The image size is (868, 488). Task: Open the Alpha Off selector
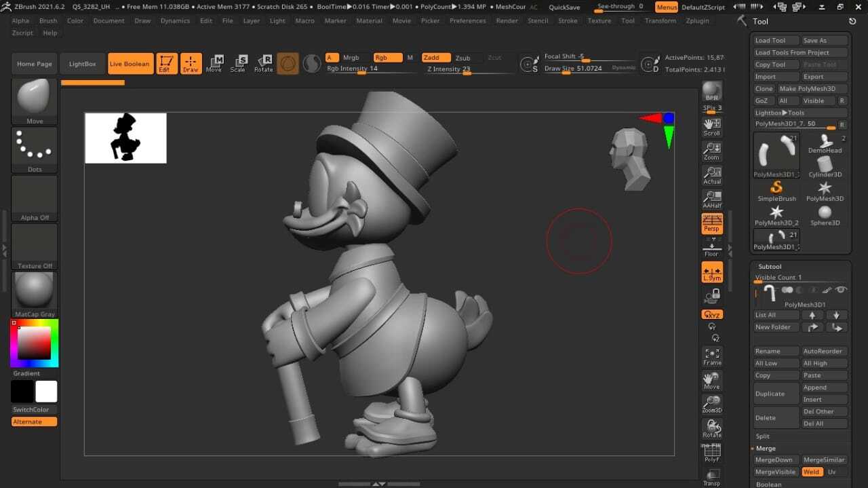(x=35, y=198)
